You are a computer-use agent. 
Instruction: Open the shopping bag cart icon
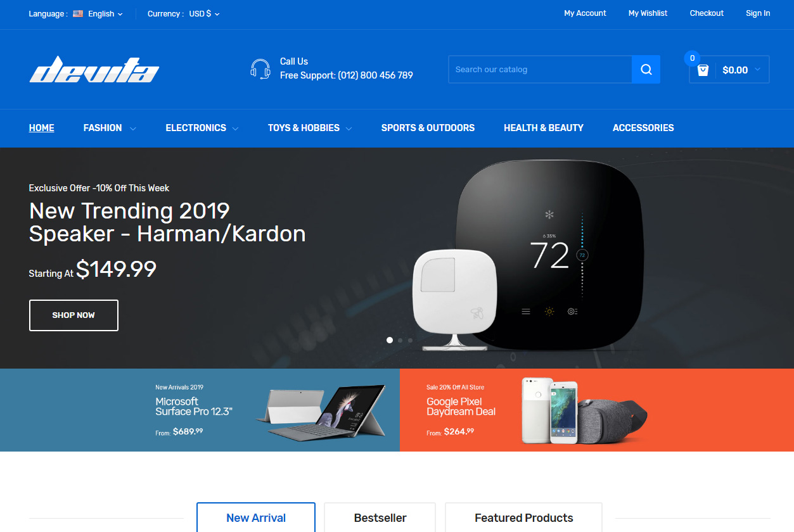pos(703,70)
